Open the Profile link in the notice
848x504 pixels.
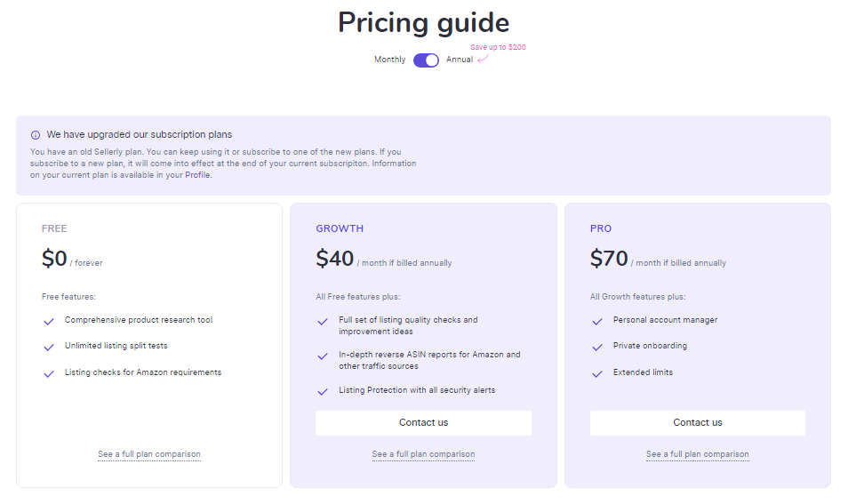[198, 175]
